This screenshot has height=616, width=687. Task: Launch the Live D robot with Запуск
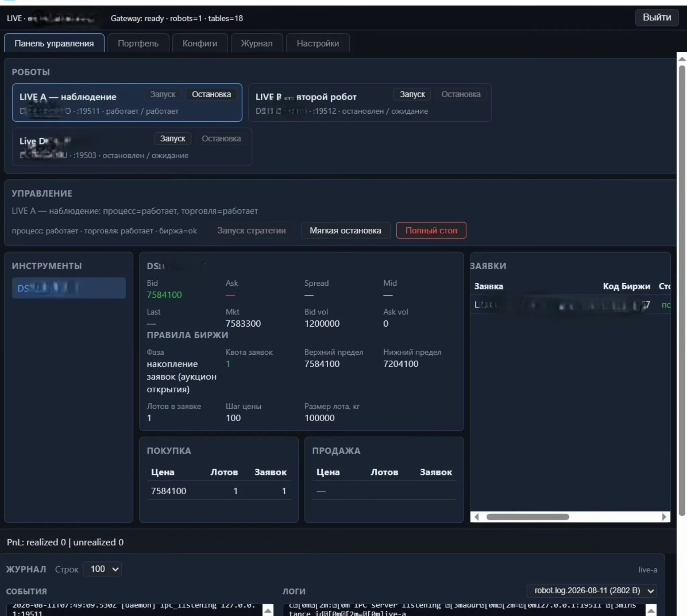click(x=173, y=139)
